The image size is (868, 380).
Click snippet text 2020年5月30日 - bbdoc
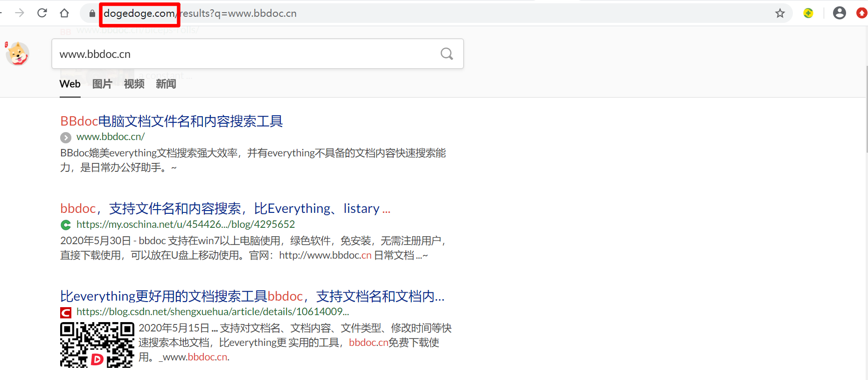point(113,241)
